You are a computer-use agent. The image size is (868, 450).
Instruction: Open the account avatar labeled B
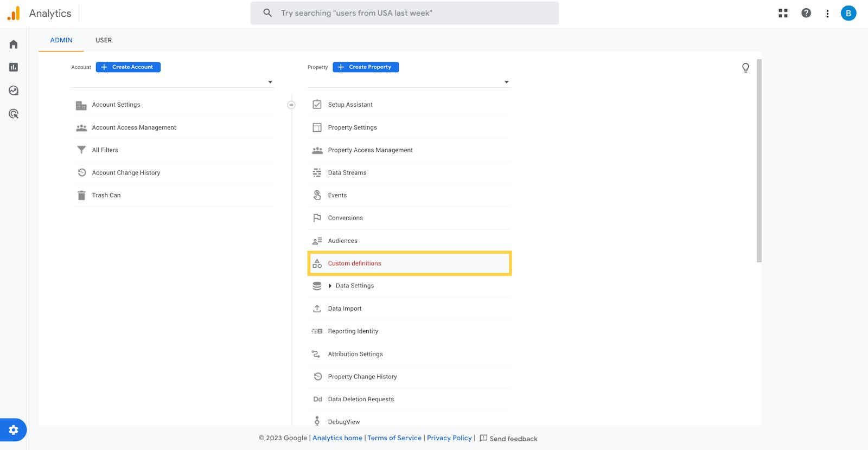coord(848,14)
